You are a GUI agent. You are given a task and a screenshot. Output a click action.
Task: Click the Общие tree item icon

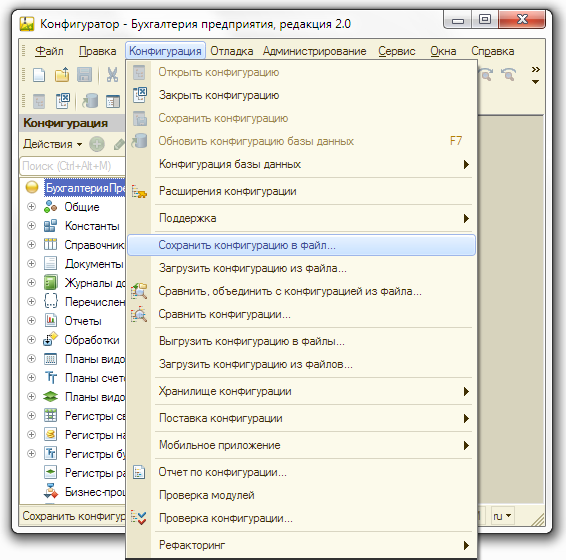(x=50, y=207)
